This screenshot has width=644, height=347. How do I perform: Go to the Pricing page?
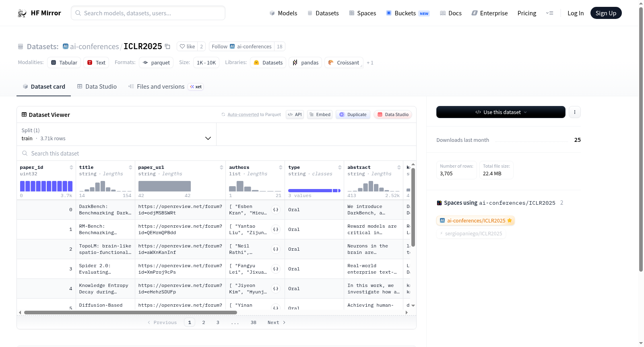527,13
